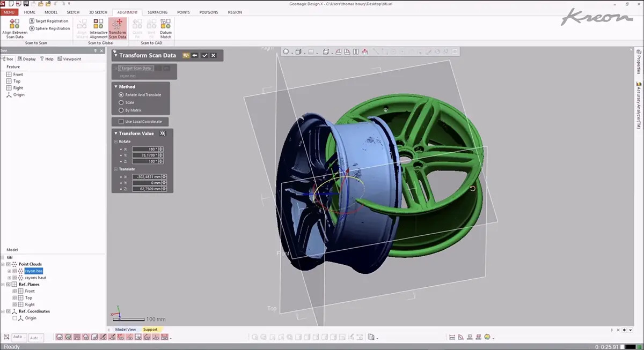
Task: Switch to the POLYGONS ribbon tab
Action: pyautogui.click(x=209, y=12)
